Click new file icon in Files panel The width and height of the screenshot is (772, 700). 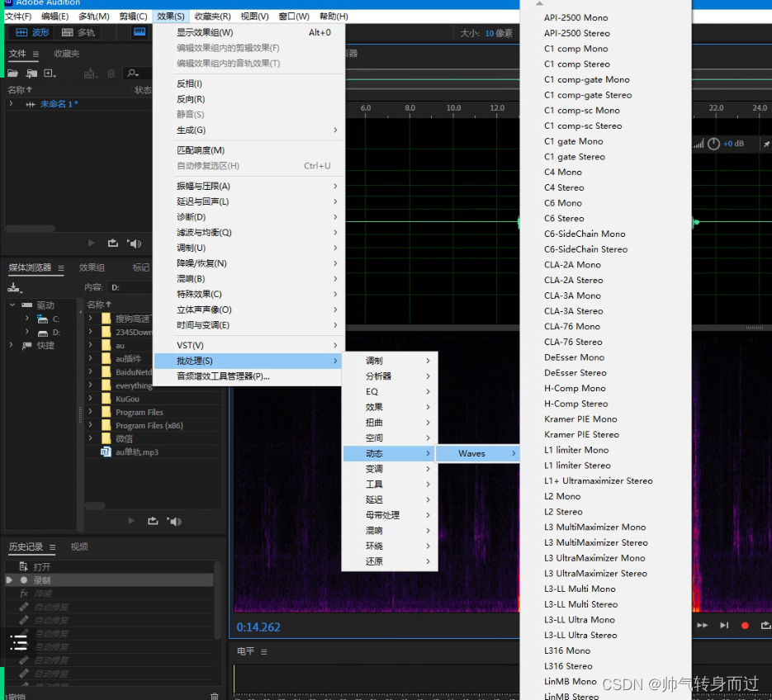(50, 73)
